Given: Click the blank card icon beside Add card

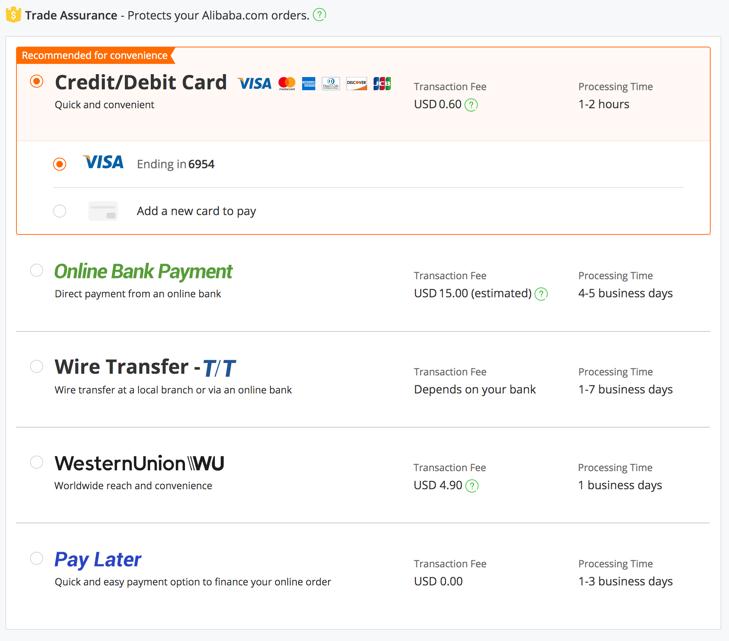Looking at the screenshot, I should pyautogui.click(x=103, y=211).
